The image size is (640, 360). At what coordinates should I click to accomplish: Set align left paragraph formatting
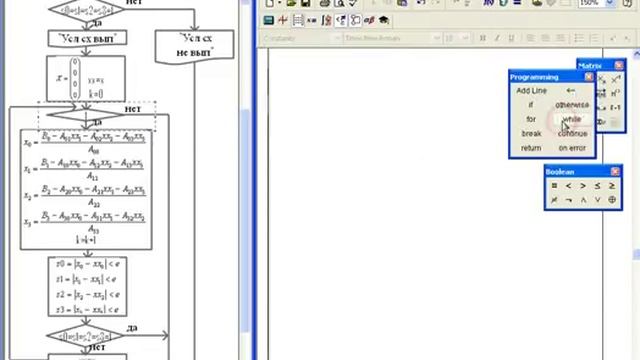530,38
